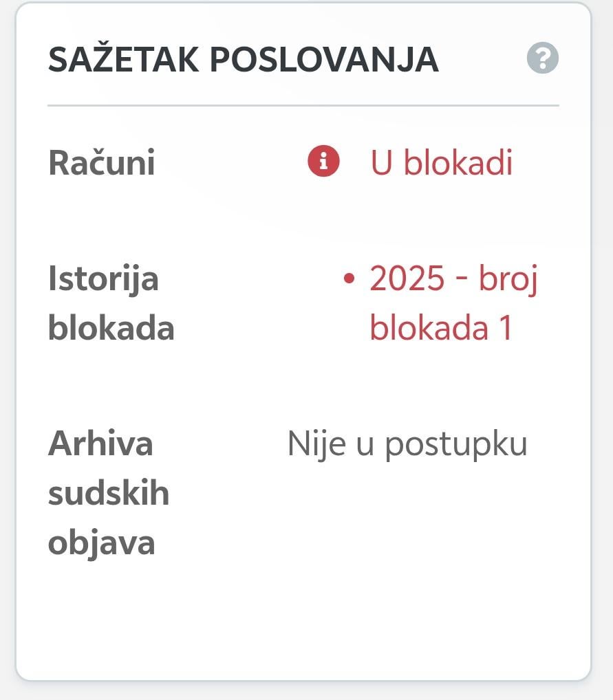The image size is (613, 700).
Task: Click the word "SAŽETAK" in the heading
Action: pyautogui.click(x=123, y=60)
